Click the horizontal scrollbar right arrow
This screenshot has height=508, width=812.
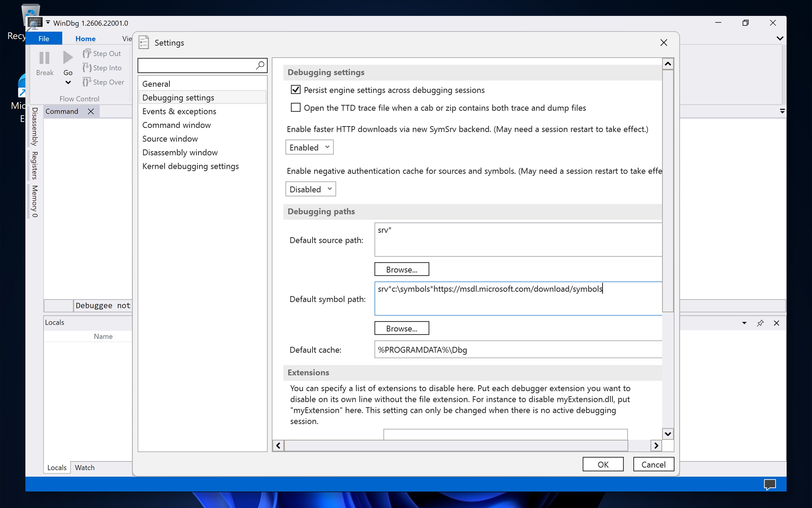point(656,445)
